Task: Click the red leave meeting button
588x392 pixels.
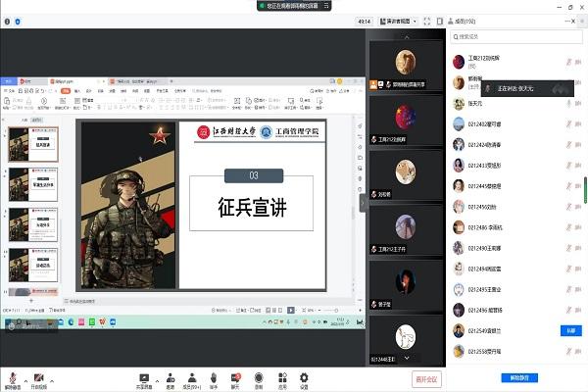Action: [426, 379]
